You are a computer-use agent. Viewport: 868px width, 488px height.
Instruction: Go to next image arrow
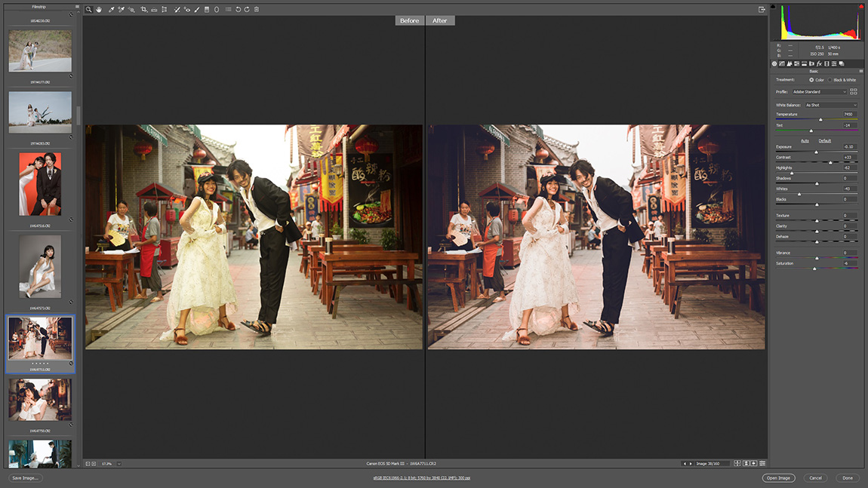click(691, 464)
